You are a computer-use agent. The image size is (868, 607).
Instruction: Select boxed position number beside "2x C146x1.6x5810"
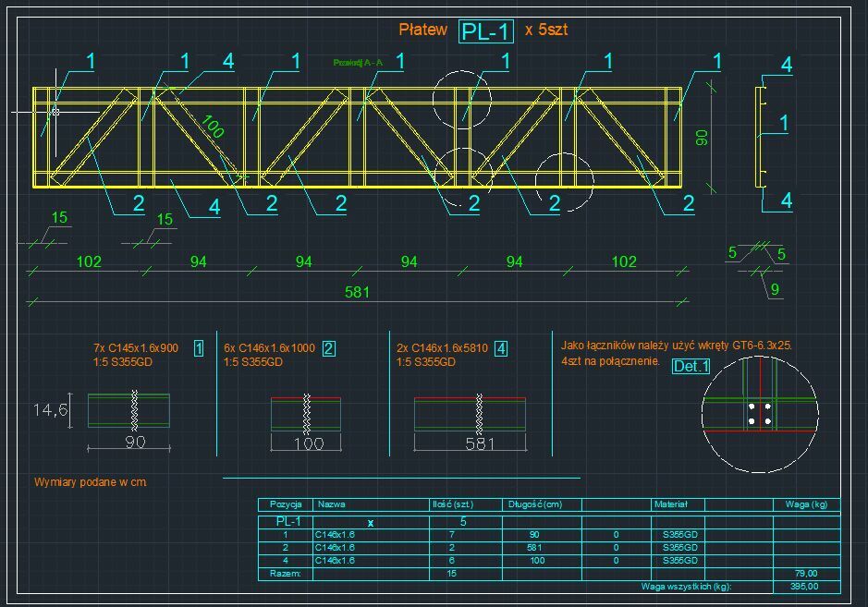(x=501, y=348)
